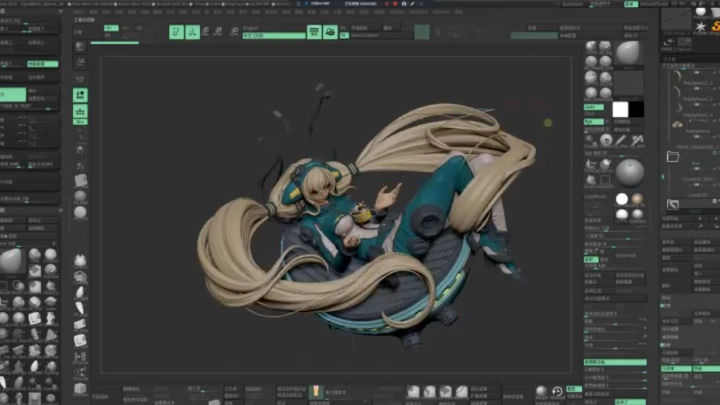Open the current tool thumbnail at top right
720x405 pixels.
pyautogui.click(x=676, y=20)
